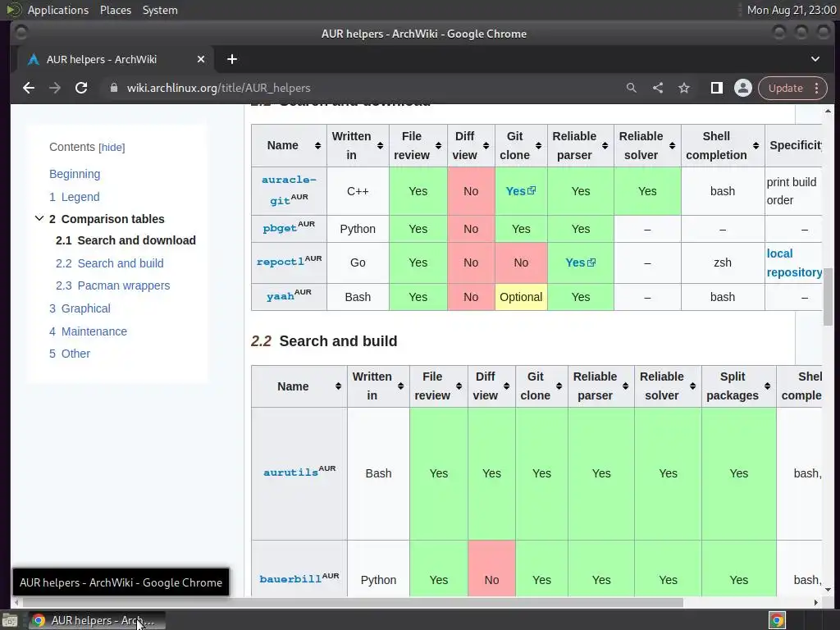Open the Places menu
The width and height of the screenshot is (840, 630).
pyautogui.click(x=116, y=10)
